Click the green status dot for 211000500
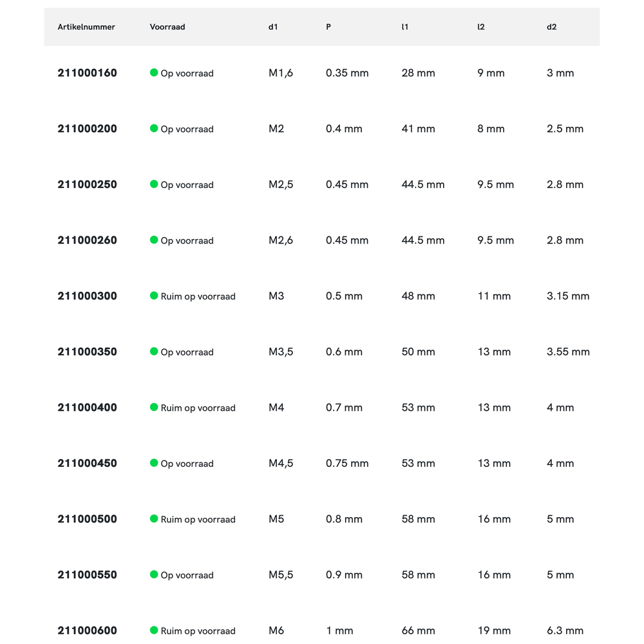The image size is (644, 644). click(x=154, y=518)
